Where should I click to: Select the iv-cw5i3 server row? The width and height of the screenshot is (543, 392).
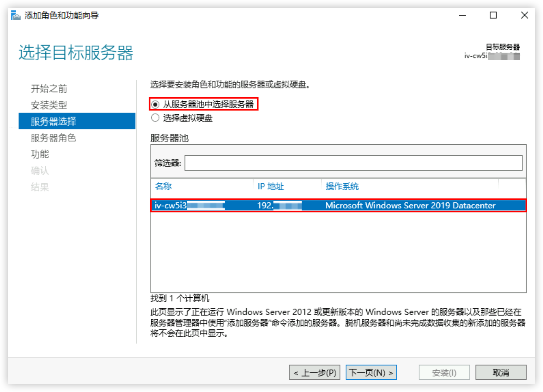tap(338, 205)
